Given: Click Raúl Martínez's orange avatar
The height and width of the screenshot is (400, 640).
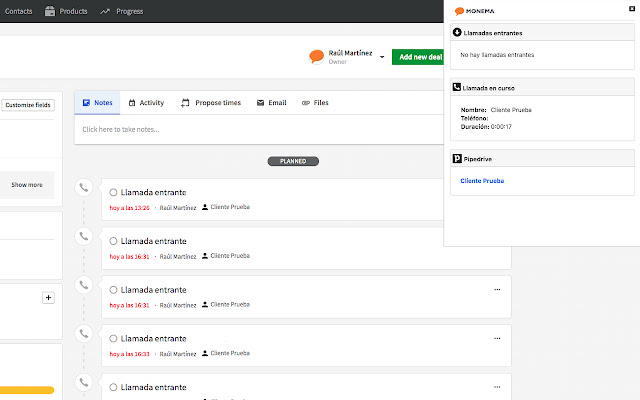Looking at the screenshot, I should pyautogui.click(x=316, y=56).
